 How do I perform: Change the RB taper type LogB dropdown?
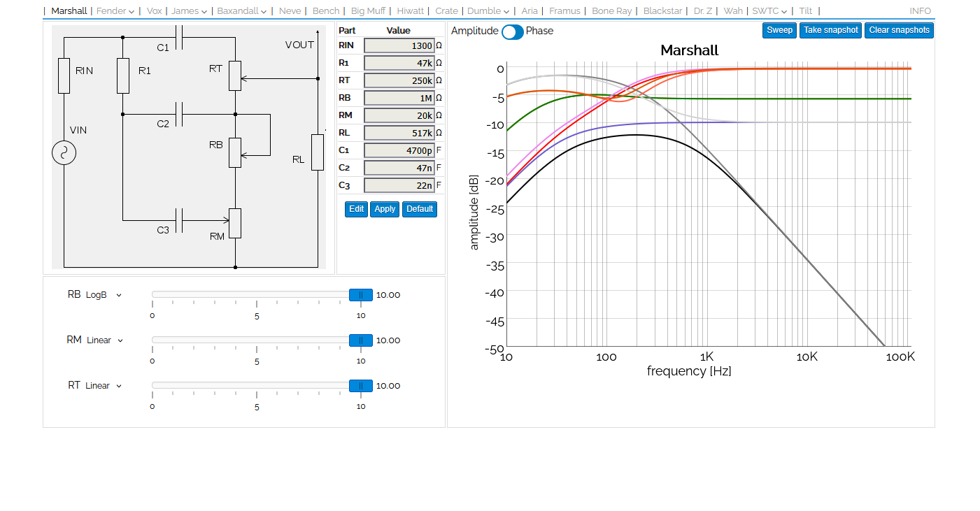coord(104,295)
